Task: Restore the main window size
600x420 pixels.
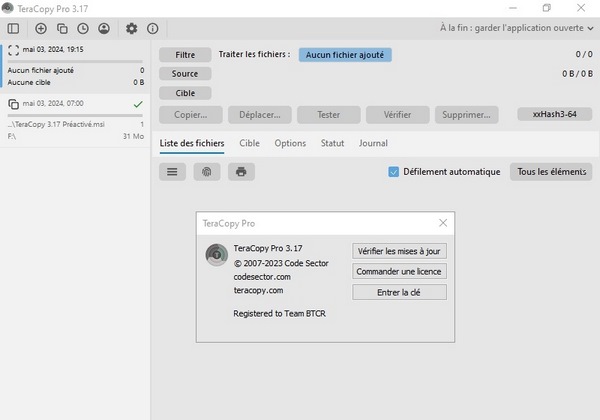Action: pyautogui.click(x=546, y=8)
